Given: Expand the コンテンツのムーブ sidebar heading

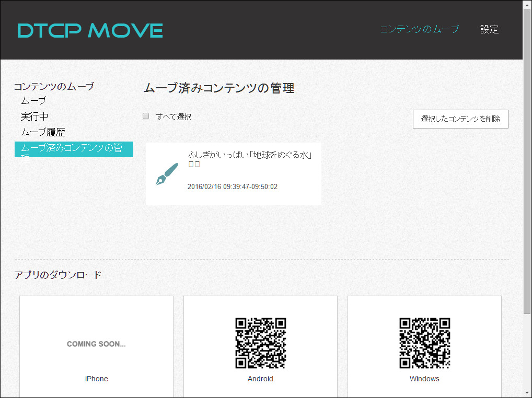Looking at the screenshot, I should click(54, 86).
